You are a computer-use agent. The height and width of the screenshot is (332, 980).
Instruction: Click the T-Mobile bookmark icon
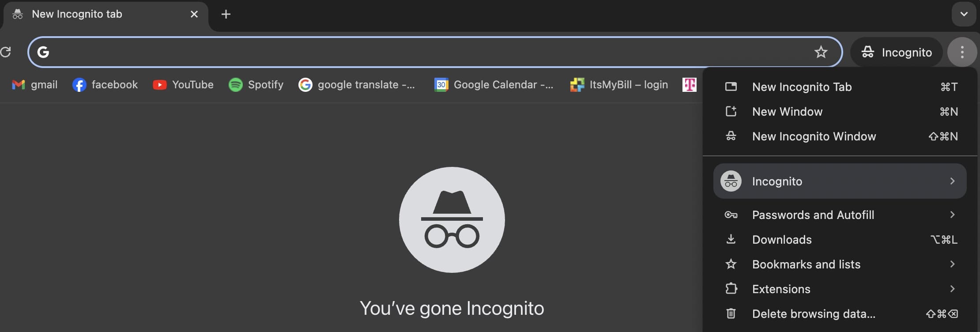pyautogui.click(x=690, y=84)
